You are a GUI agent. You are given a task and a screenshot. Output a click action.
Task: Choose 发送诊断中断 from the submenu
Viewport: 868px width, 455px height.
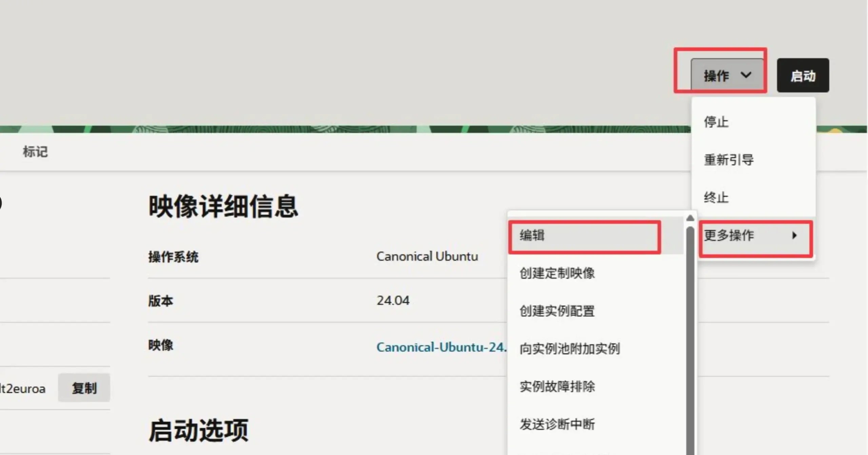point(595,424)
